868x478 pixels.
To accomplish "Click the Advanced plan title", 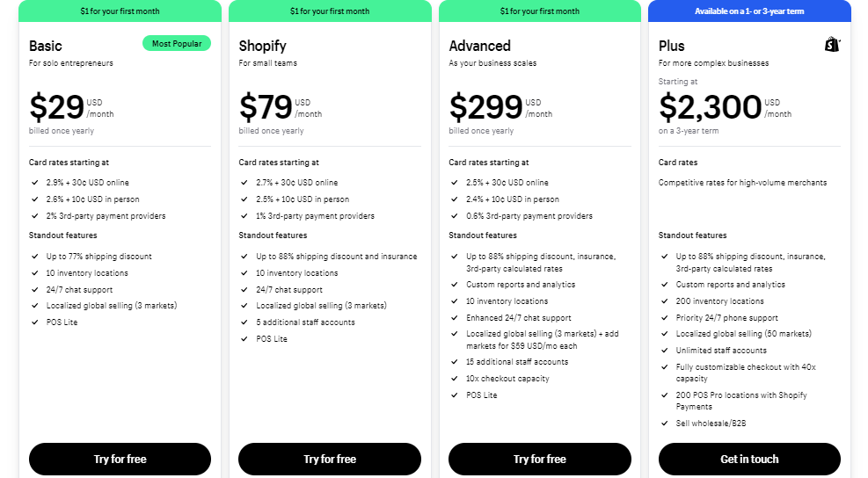I will (x=479, y=46).
